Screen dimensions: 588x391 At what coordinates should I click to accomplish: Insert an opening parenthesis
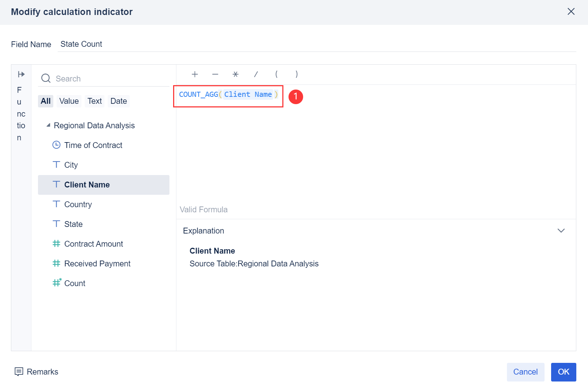[x=276, y=75]
